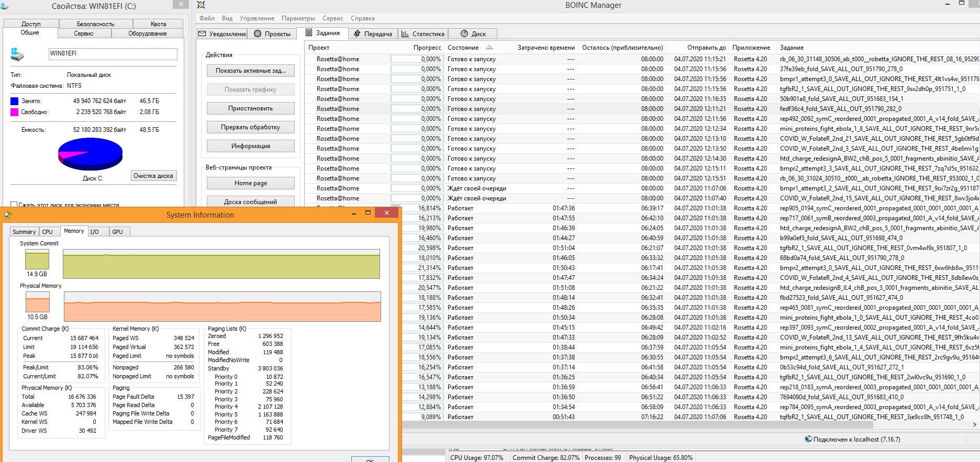Sort tasks by Отправить до column header
The image size is (980, 462).
click(x=698, y=48)
